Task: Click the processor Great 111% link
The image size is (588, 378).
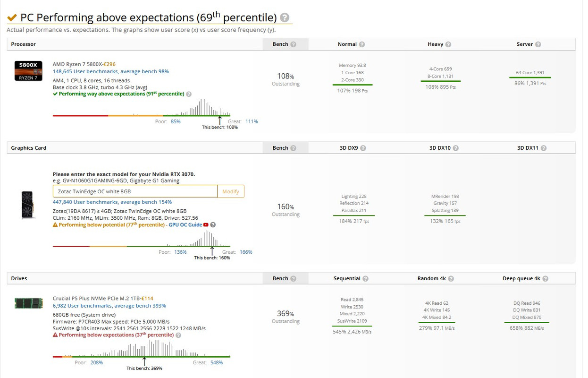Action: (x=252, y=122)
